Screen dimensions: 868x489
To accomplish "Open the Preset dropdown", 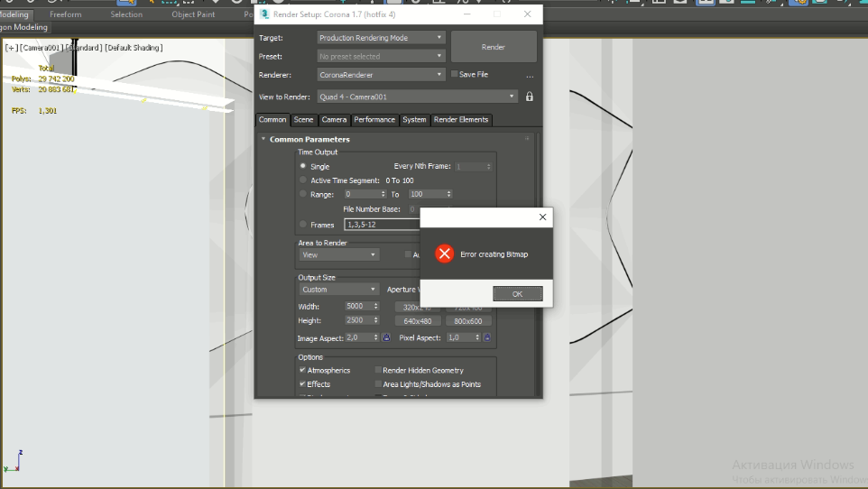I will pyautogui.click(x=381, y=57).
